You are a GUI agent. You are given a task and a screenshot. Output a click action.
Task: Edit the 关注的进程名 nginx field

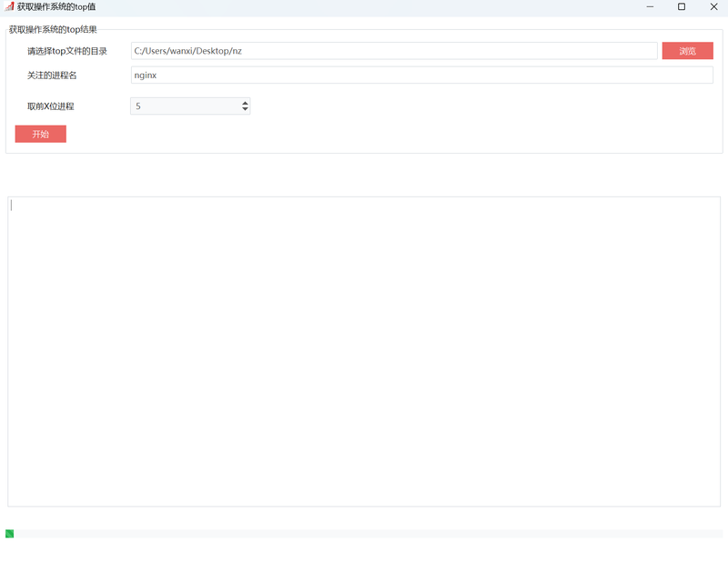pyautogui.click(x=421, y=75)
